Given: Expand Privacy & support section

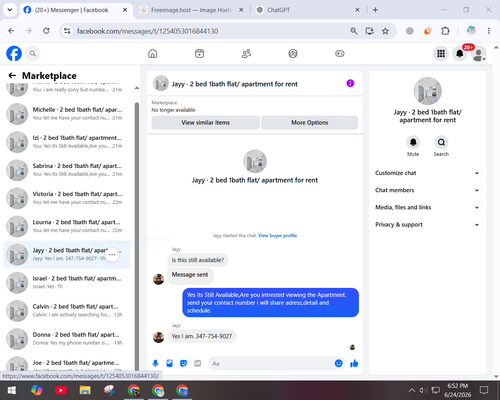Looking at the screenshot, I should (x=427, y=225).
